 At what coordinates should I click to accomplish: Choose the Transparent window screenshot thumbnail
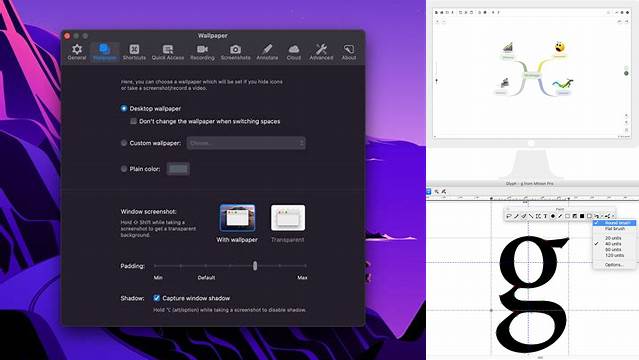pos(288,218)
